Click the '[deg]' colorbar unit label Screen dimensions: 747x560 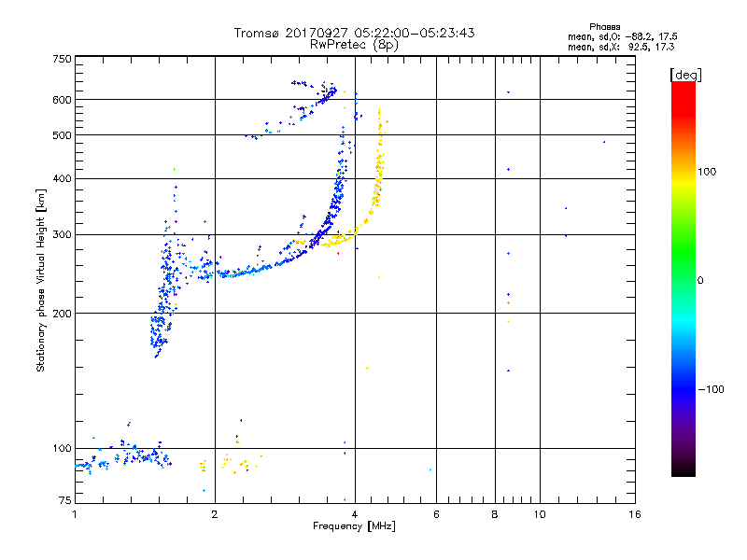[x=685, y=75]
